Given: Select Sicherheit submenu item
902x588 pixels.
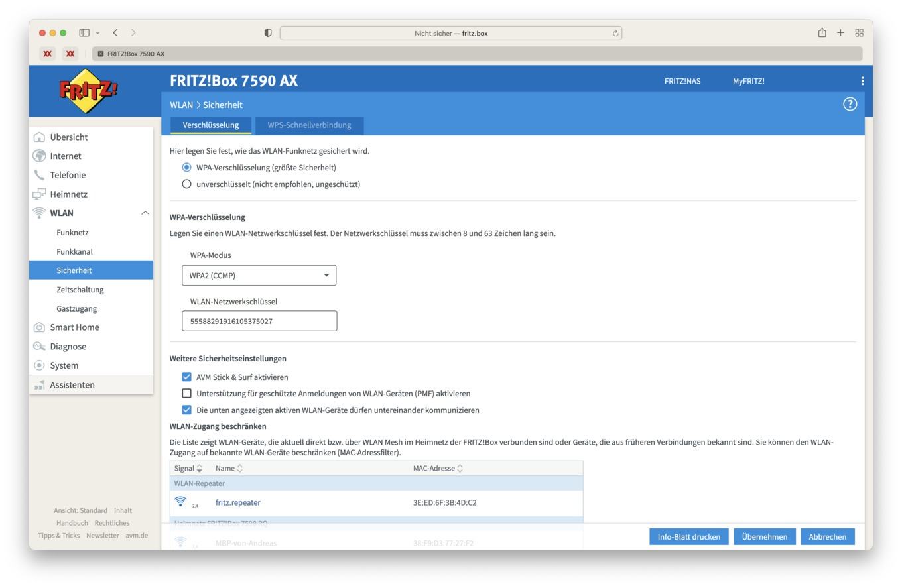Looking at the screenshot, I should 91,270.
